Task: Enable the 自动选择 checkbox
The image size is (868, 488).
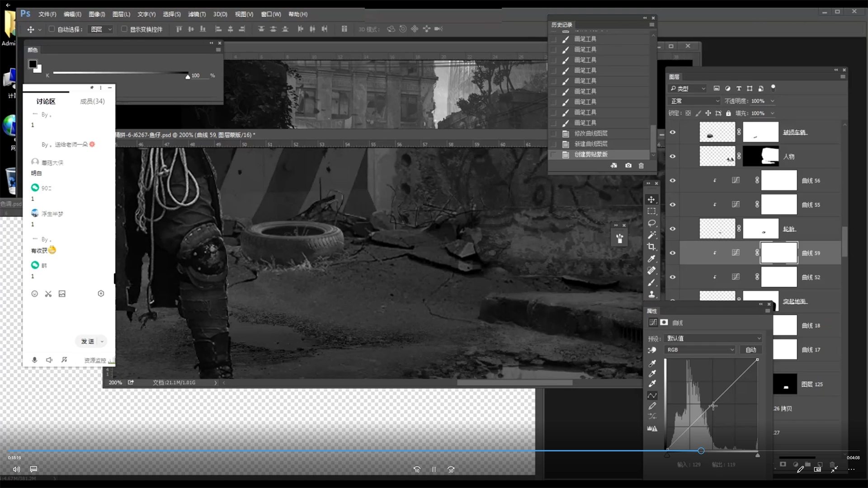Action: coord(52,29)
